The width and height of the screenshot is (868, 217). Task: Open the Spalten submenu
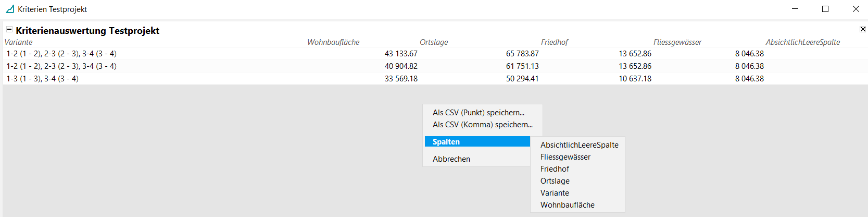pos(477,142)
